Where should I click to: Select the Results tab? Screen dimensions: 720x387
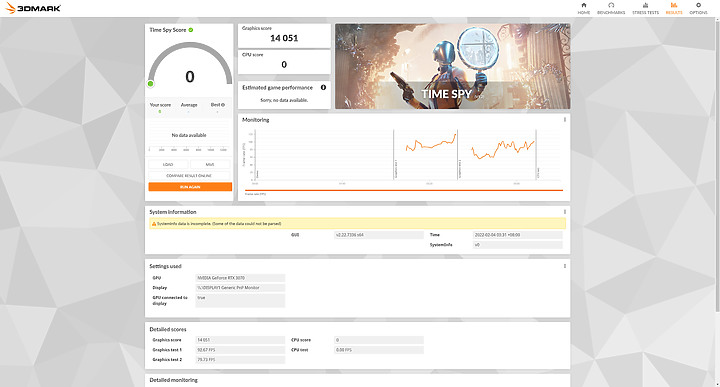[x=674, y=8]
